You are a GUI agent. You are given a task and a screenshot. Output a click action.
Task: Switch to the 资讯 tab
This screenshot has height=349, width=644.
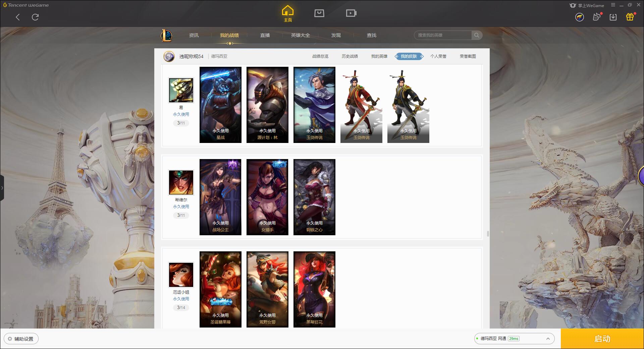[194, 35]
